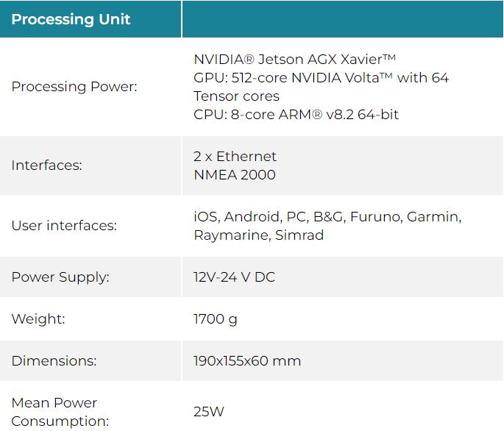504x431 pixels.
Task: Click the Power Supply label
Action: pyautogui.click(x=60, y=277)
